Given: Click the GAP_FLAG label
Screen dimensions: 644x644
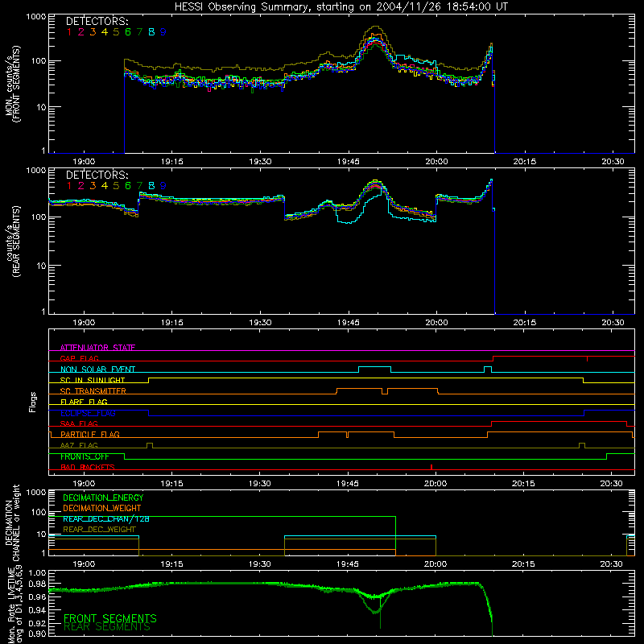Looking at the screenshot, I should 79,358.
